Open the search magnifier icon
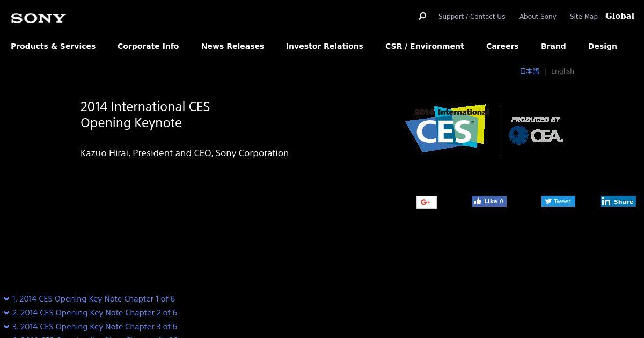Screen dimensions: 644x338 [x=422, y=16]
